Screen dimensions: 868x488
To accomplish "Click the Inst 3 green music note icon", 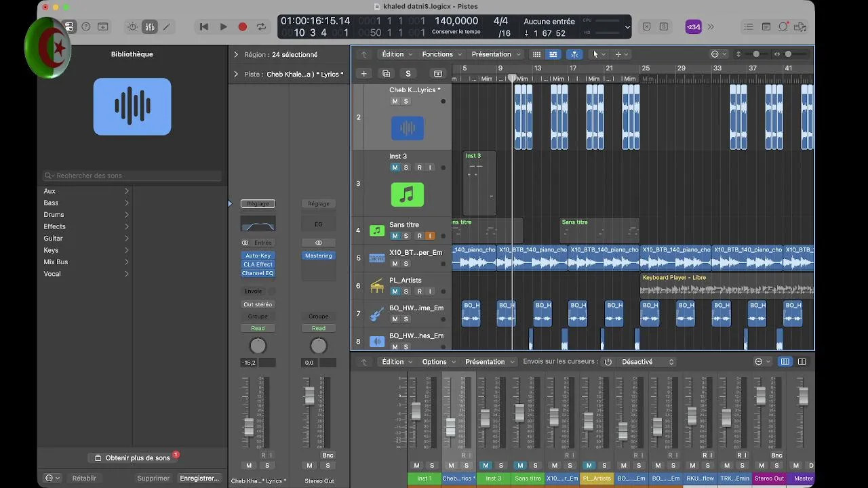I will 407,195.
